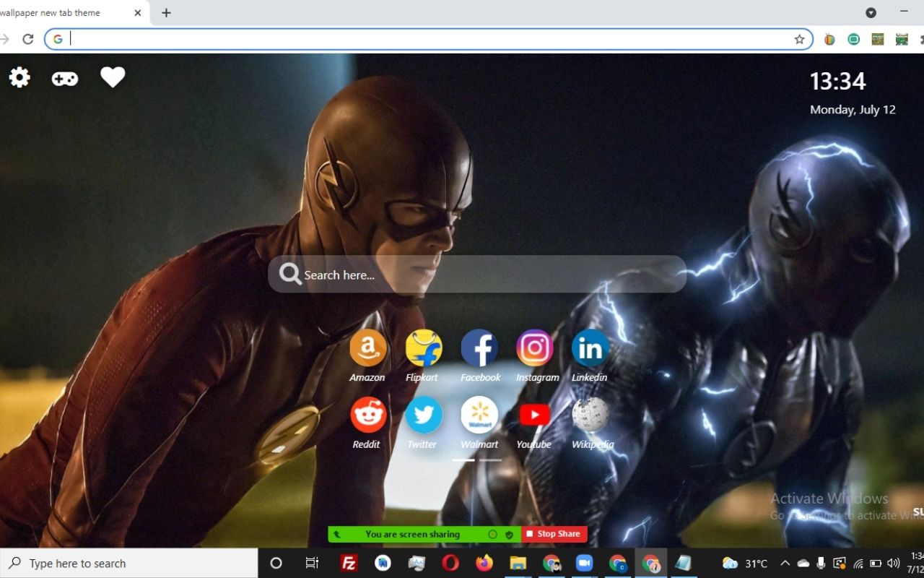Open File Explorer from the taskbar
The height and width of the screenshot is (578, 924).
[518, 563]
